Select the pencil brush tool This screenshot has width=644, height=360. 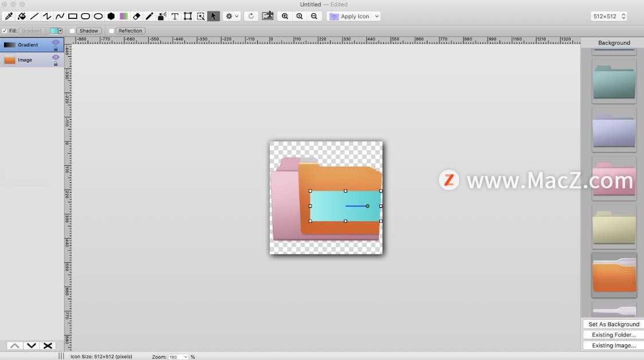tap(149, 17)
